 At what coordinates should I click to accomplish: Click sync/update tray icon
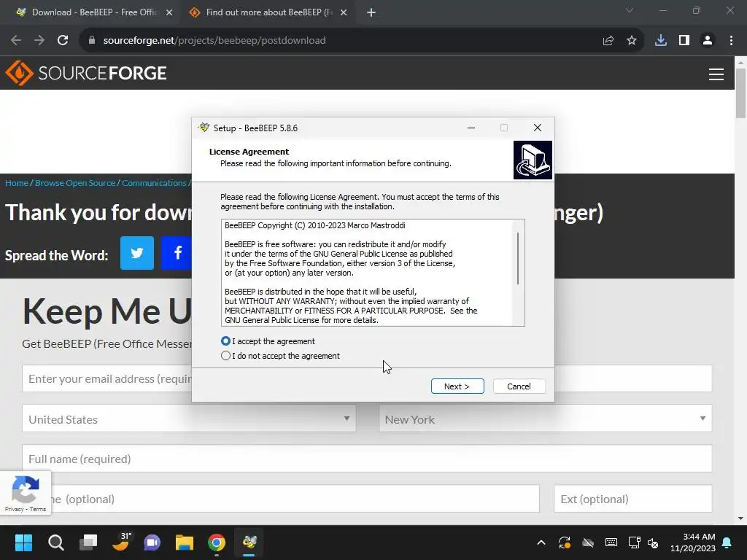tap(565, 542)
